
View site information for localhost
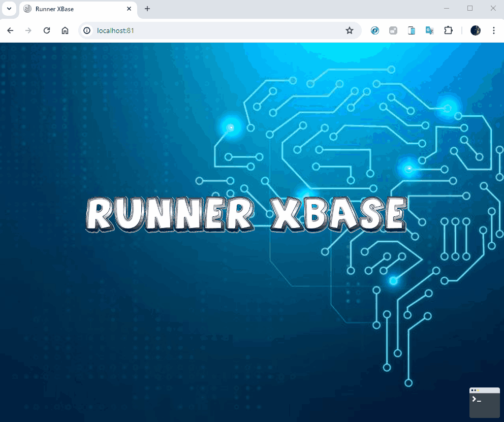pos(87,30)
